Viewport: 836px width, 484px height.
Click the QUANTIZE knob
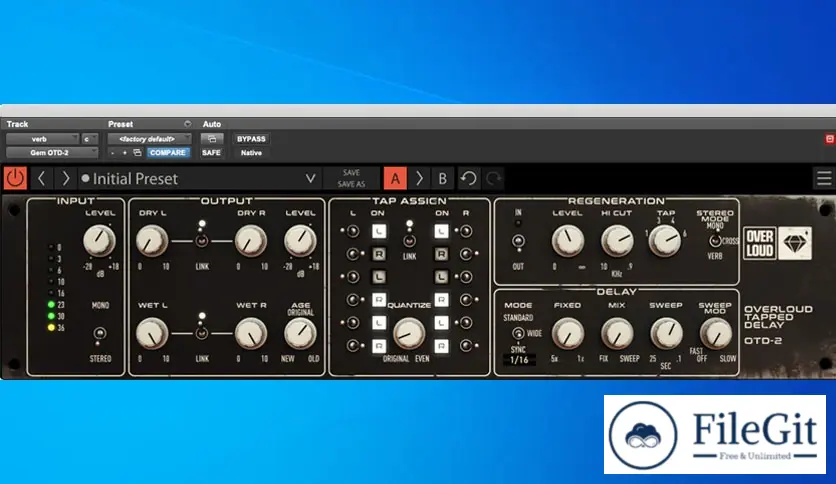pos(409,334)
